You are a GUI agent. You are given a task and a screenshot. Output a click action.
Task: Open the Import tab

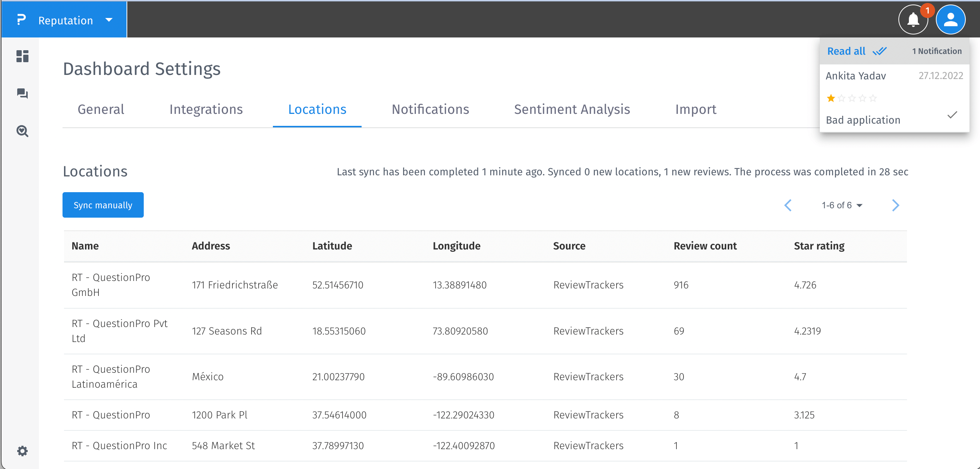696,110
